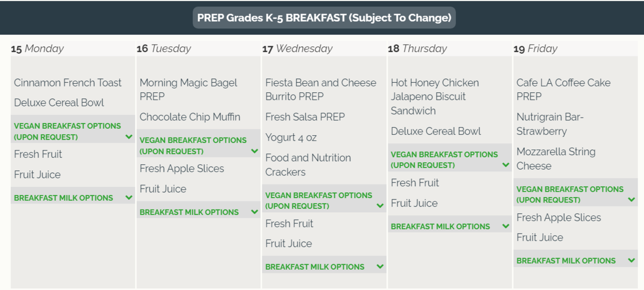The height and width of the screenshot is (290, 644).
Task: Open Hot Honey Chicken Jalapeno Biscuit Sandwich
Action: (x=435, y=97)
